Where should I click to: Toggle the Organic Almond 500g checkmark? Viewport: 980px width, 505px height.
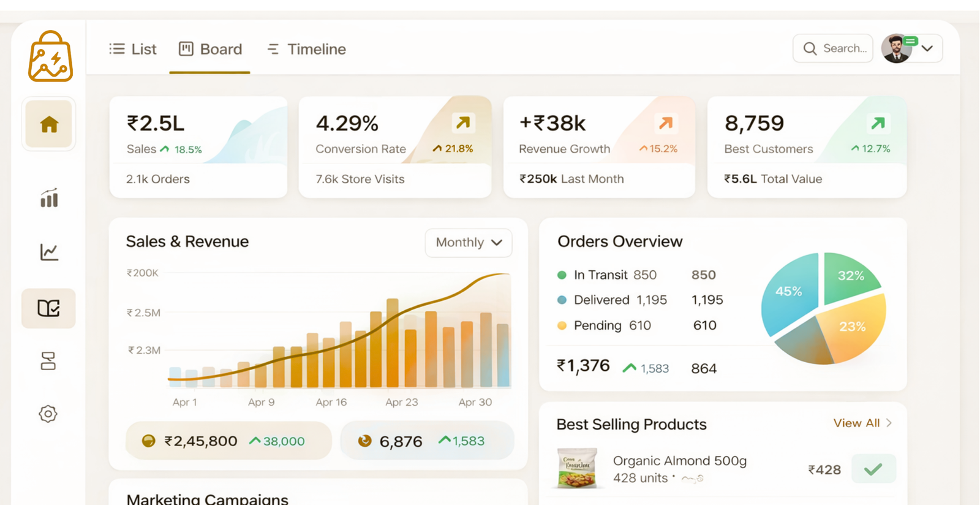873,469
